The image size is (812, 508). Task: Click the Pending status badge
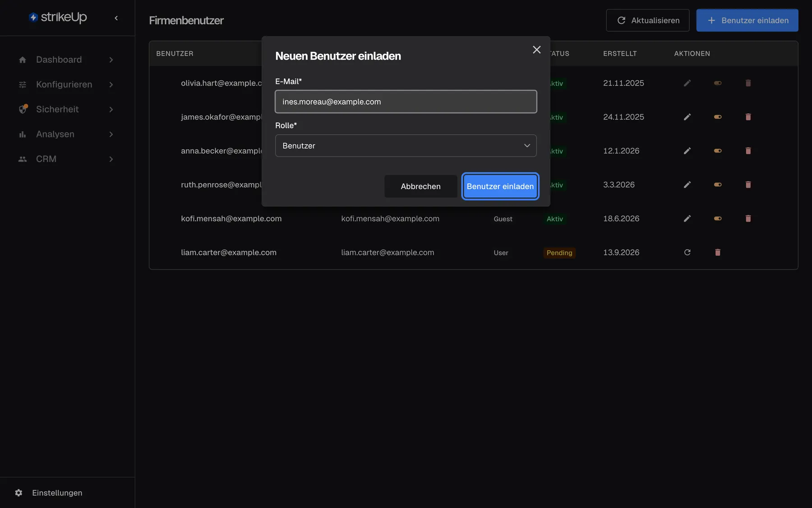tap(559, 253)
